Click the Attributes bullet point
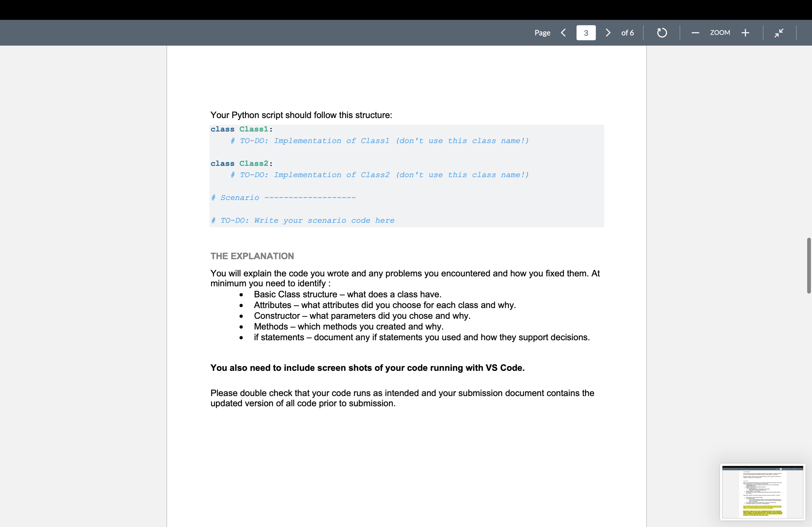812x527 pixels. click(x=385, y=305)
